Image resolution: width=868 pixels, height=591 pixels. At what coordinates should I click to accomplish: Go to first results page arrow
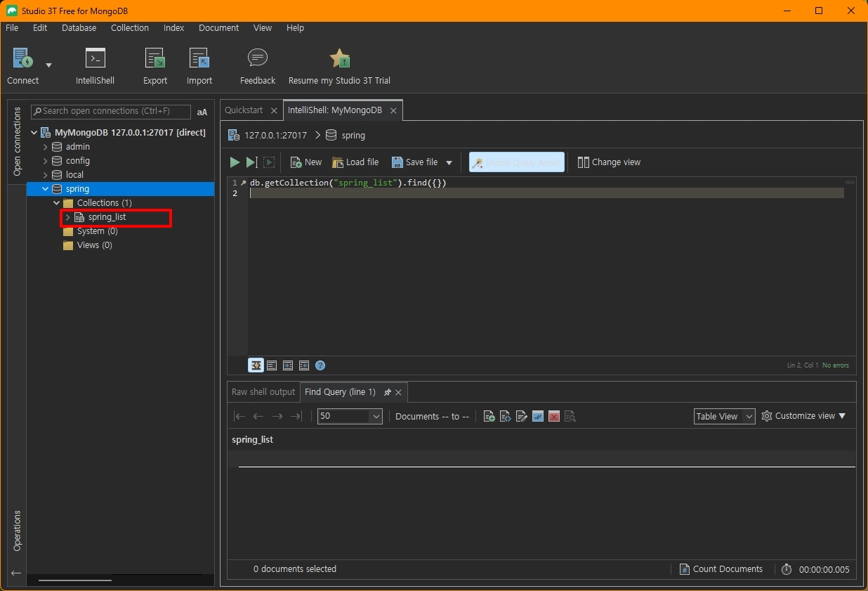(x=239, y=416)
